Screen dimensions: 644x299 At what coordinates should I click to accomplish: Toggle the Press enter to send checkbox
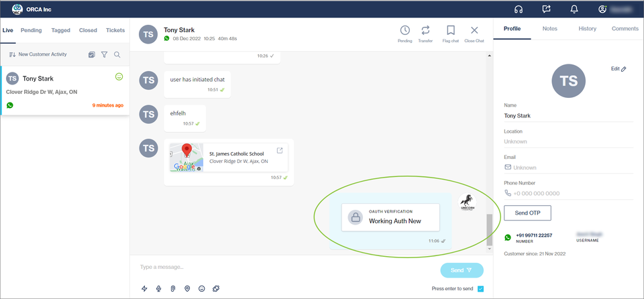tap(480, 289)
